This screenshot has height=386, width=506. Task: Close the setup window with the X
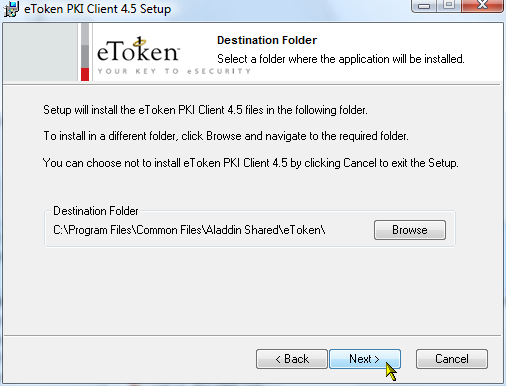click(482, 5)
